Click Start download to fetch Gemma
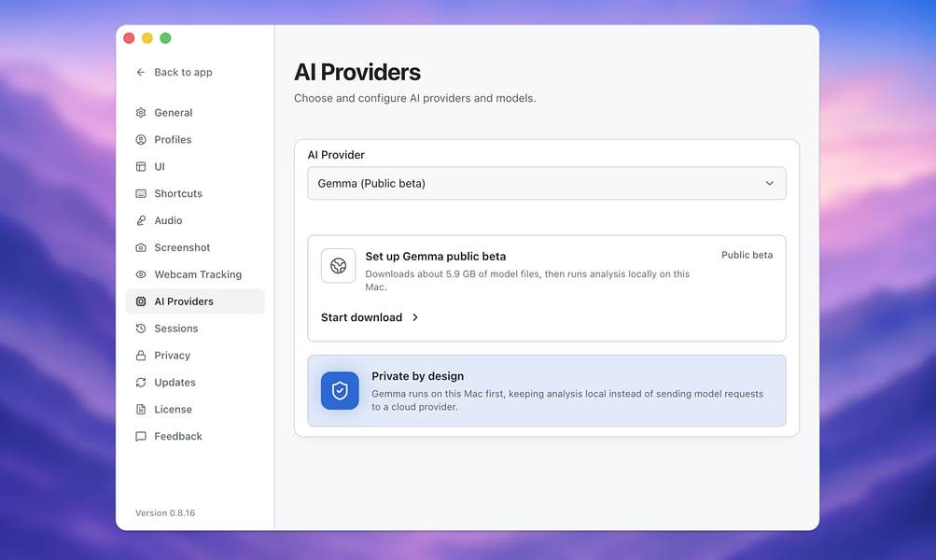The image size is (936, 560). tap(370, 317)
